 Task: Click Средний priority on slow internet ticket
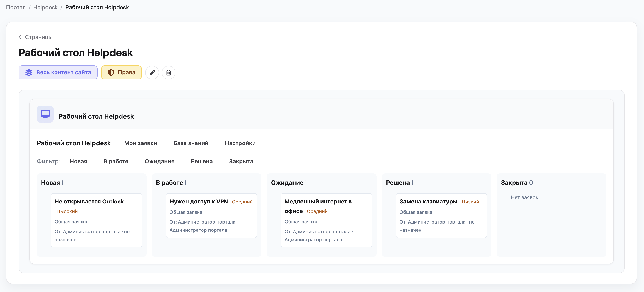point(317,211)
